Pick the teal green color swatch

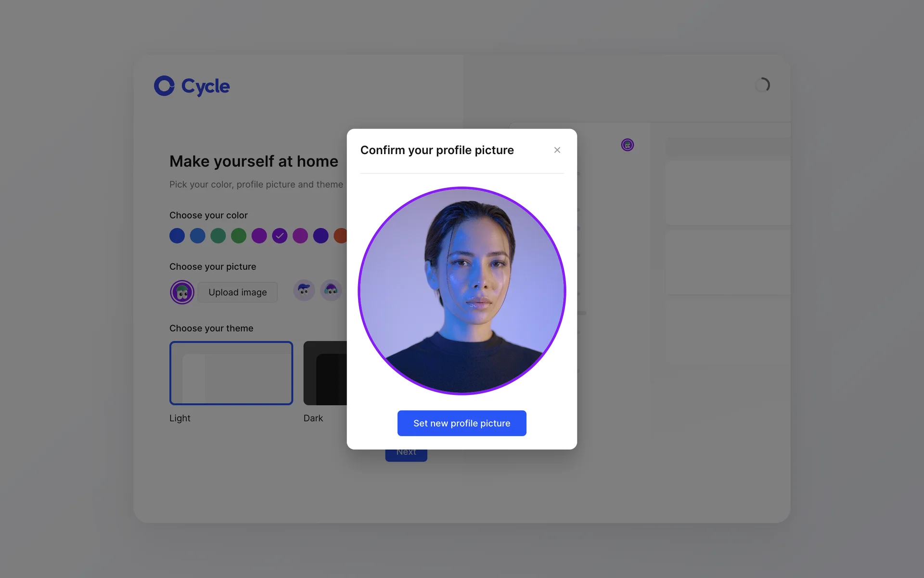tap(218, 236)
